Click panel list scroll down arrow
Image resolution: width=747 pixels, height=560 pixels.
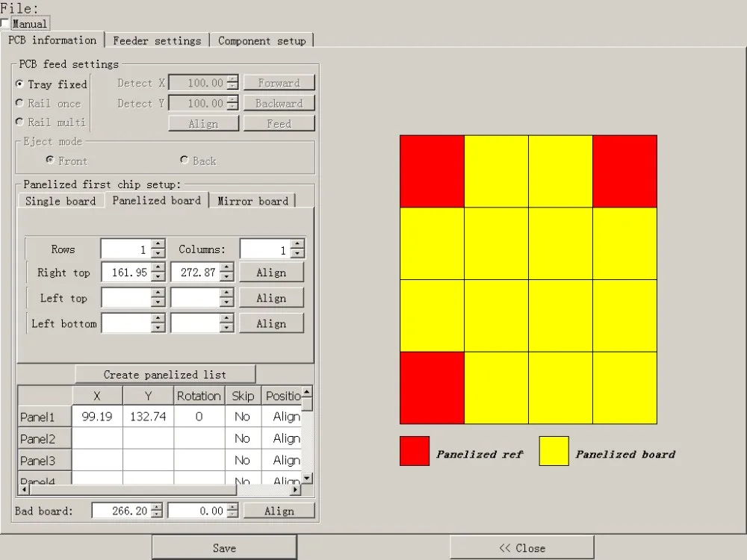[307, 478]
